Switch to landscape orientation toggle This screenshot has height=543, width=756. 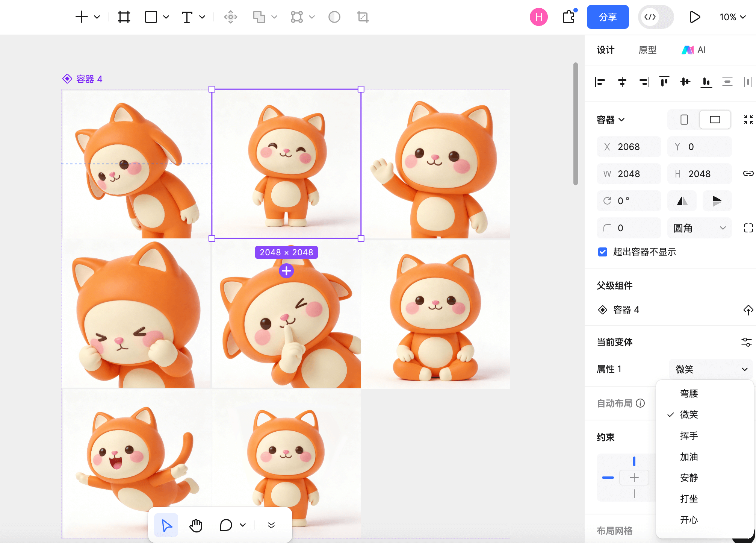715,120
